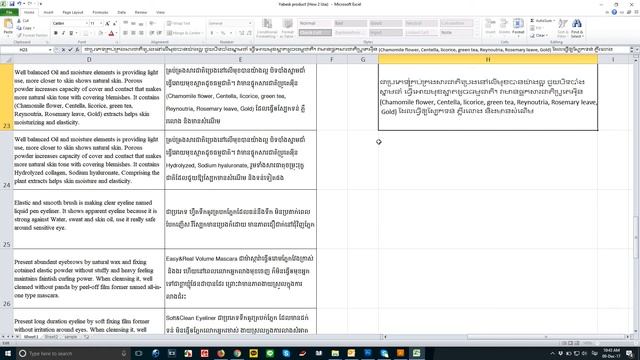
Task: Open the sample worksheet tab
Action: (x=71, y=337)
